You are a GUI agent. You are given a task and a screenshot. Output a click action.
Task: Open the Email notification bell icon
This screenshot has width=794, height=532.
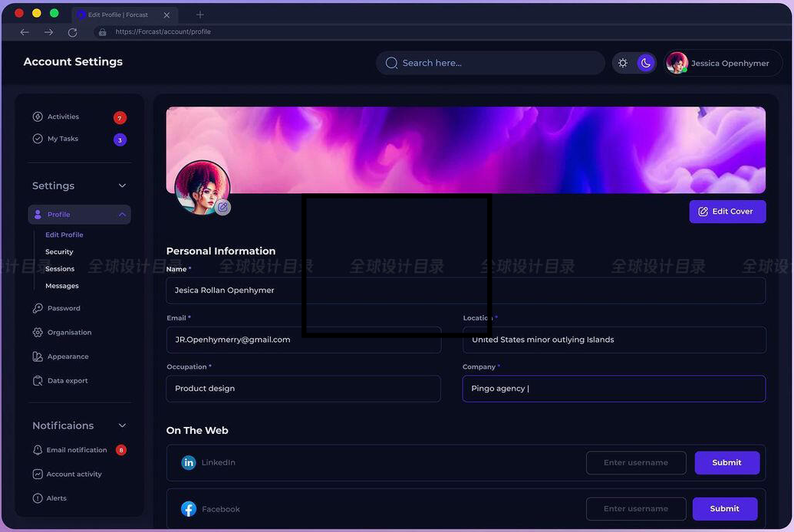[x=38, y=450]
